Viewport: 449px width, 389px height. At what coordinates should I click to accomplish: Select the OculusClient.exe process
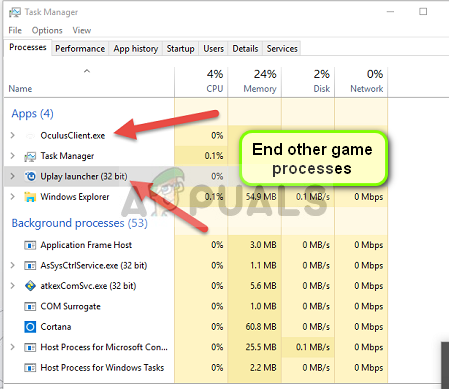click(x=73, y=135)
